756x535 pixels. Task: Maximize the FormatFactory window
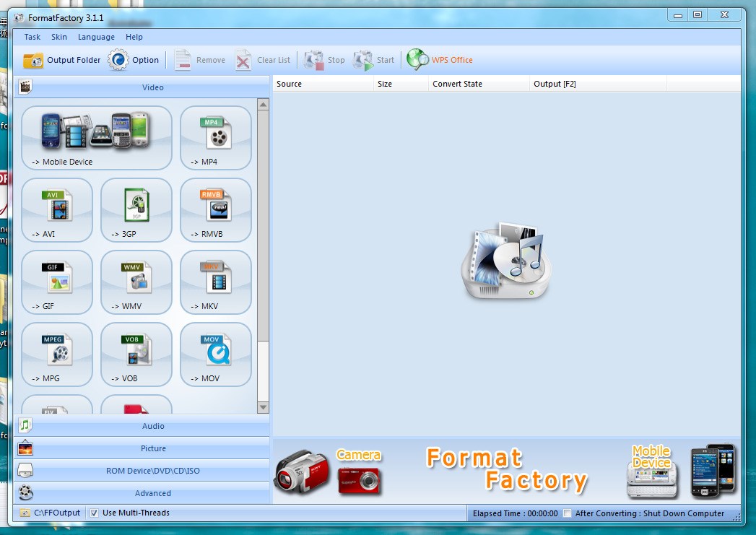(698, 15)
